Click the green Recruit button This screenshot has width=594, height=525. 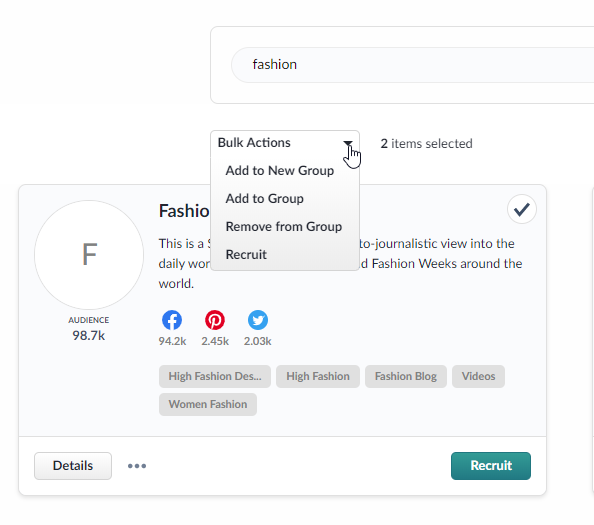[491, 466]
